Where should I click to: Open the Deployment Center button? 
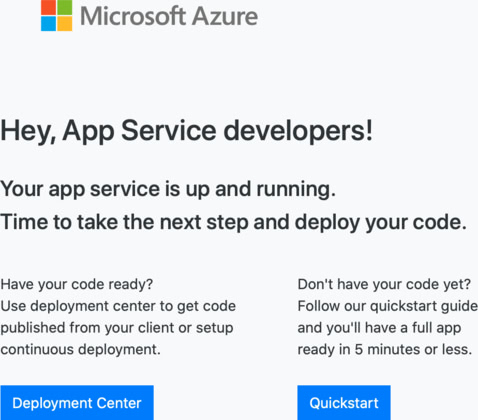pyautogui.click(x=77, y=403)
